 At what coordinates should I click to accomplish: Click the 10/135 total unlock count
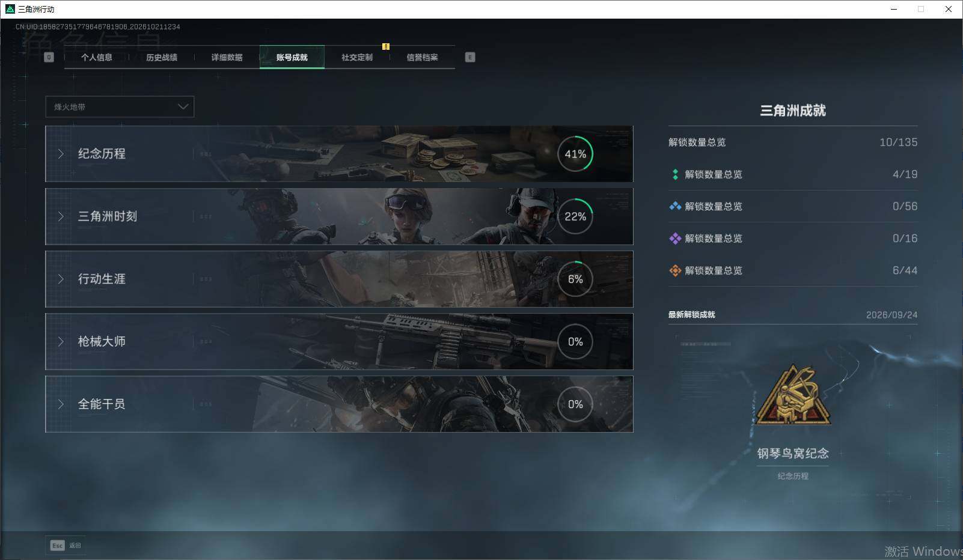click(x=898, y=142)
